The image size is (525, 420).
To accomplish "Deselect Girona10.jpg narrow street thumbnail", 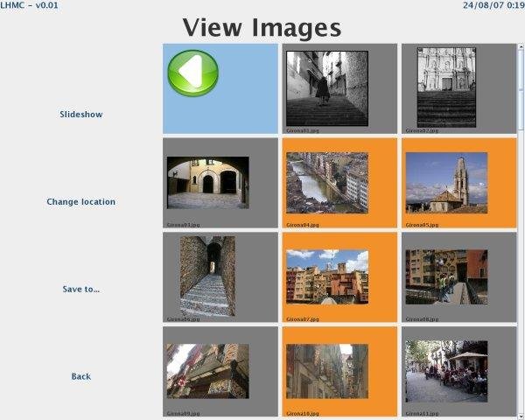I will [x=327, y=371].
